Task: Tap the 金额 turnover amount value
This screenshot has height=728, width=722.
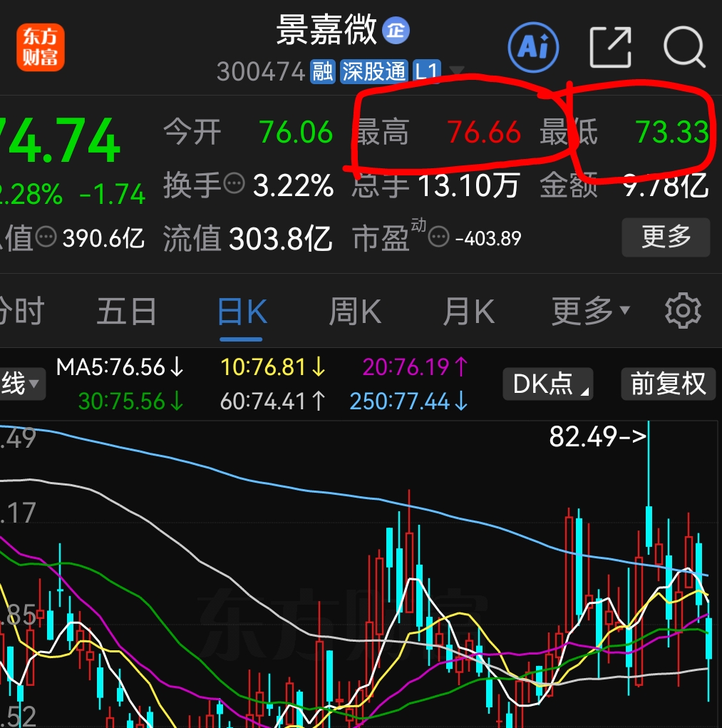Action: 666,185
